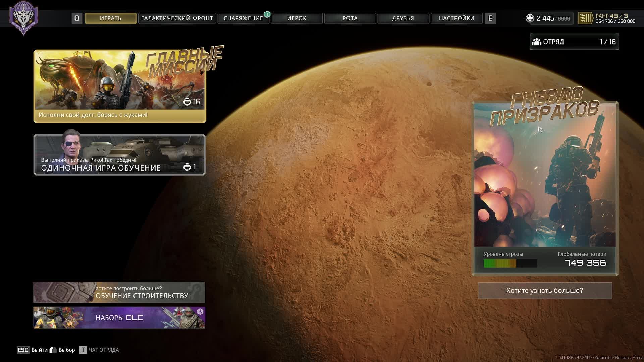
Task: Click the currency emblem icon beside 2 445
Action: coord(530,18)
